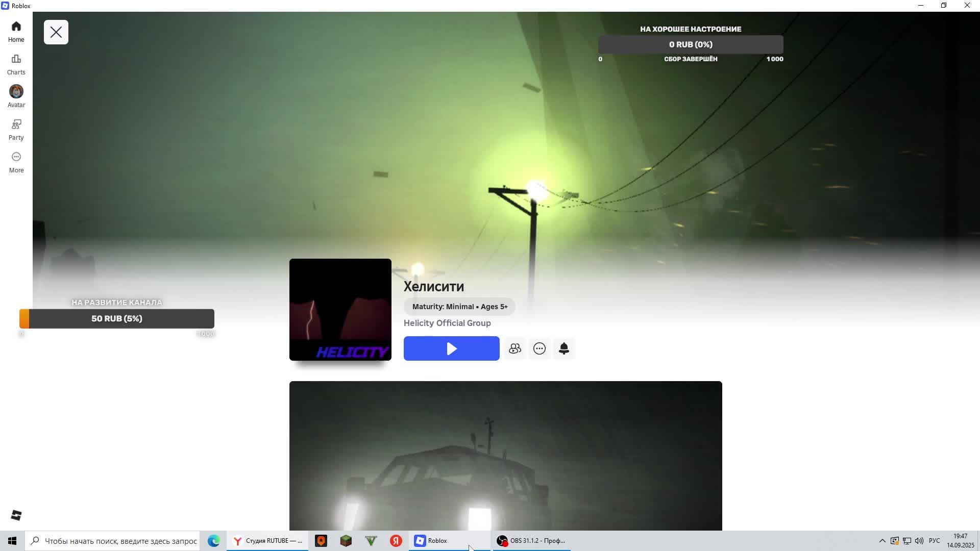Click the truck screenshot preview image
This screenshot has width=980, height=551.
tap(505, 455)
